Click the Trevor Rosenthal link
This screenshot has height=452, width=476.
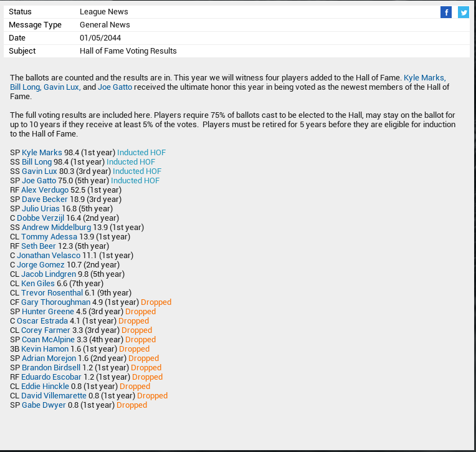pyautogui.click(x=52, y=293)
